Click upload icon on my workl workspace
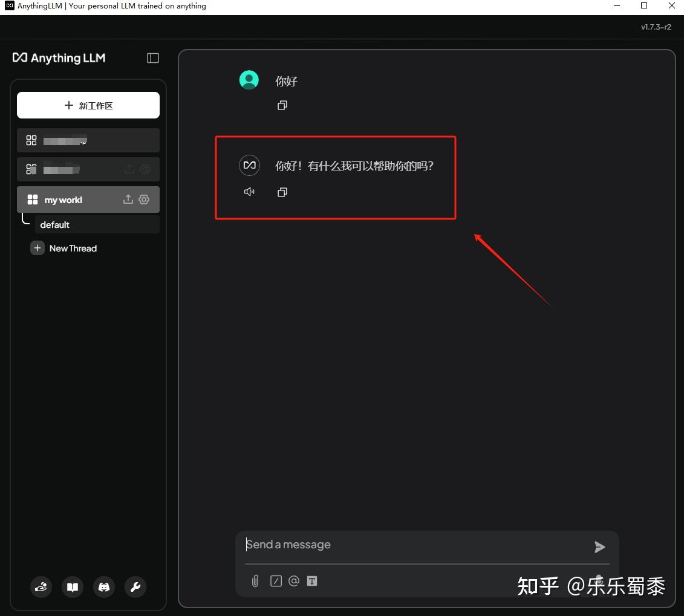Viewport: 684px width, 616px height. tap(128, 199)
